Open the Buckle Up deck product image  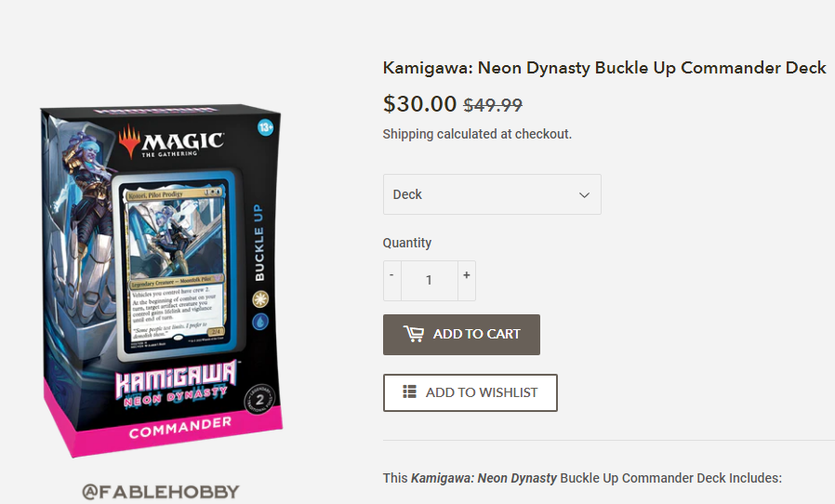click(162, 280)
